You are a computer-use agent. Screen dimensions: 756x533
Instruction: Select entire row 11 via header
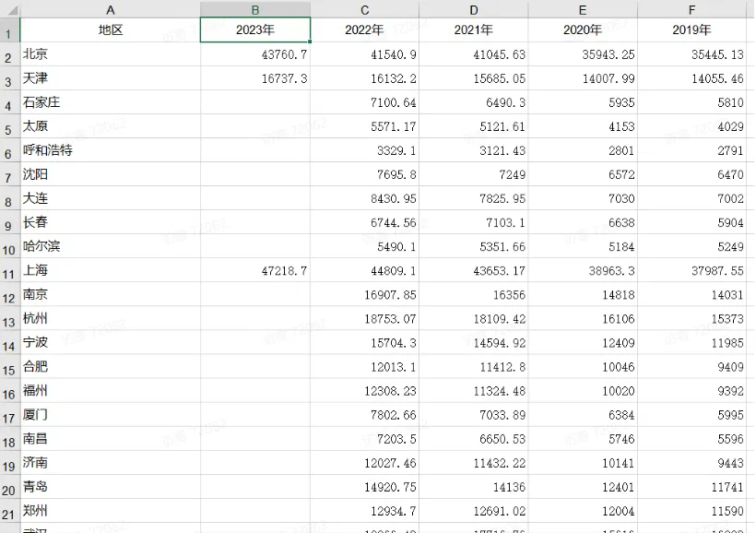point(9,271)
